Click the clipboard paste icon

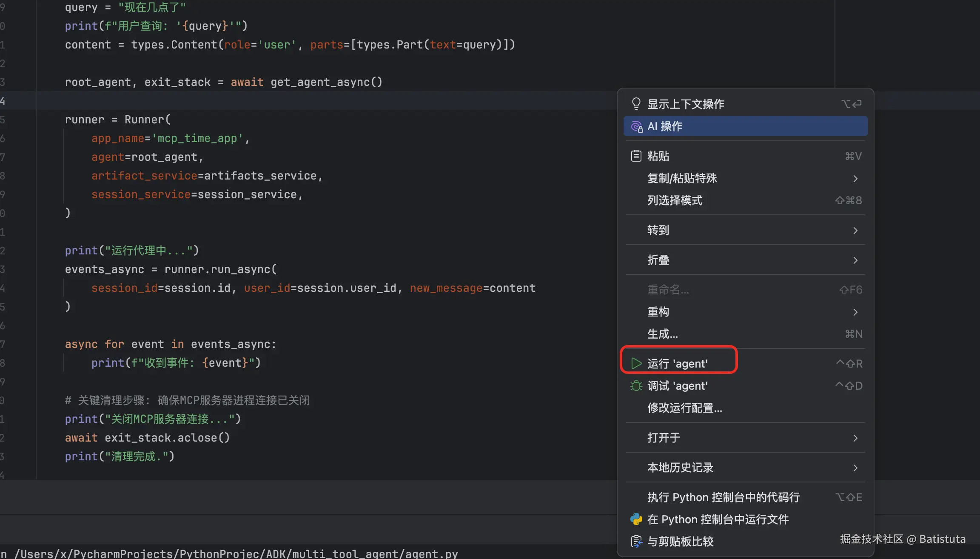[x=636, y=156]
